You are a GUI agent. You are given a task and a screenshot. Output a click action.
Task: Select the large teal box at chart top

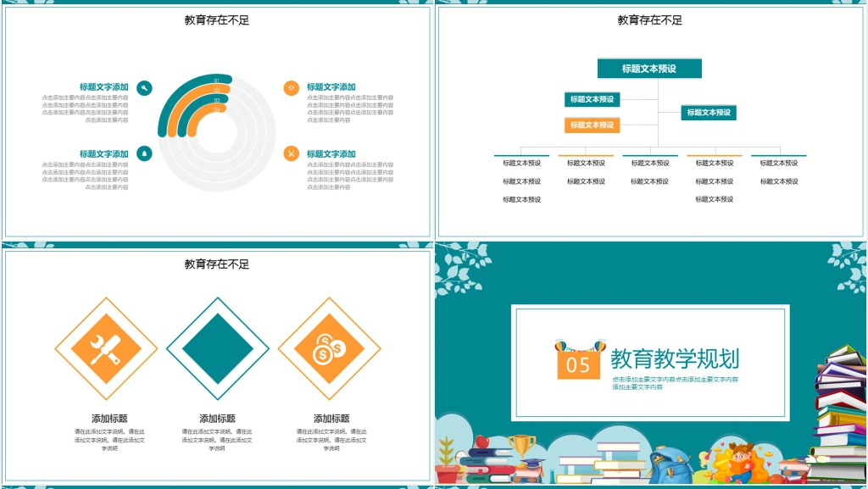649,69
